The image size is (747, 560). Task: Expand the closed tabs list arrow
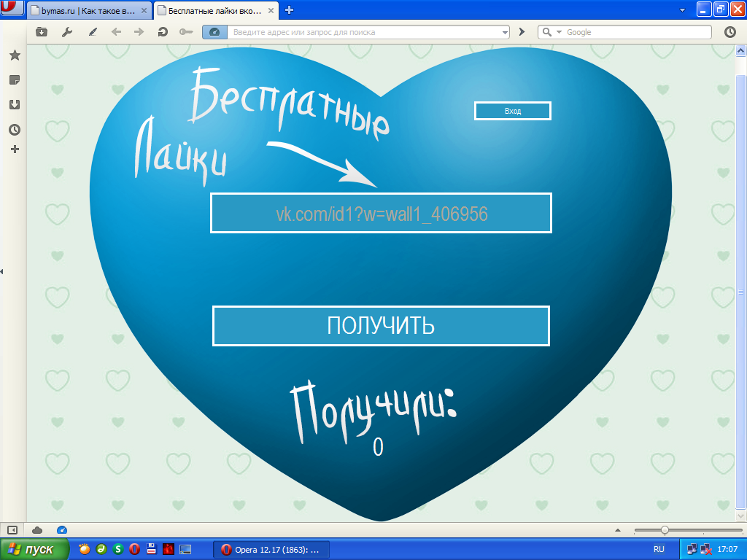tap(682, 10)
